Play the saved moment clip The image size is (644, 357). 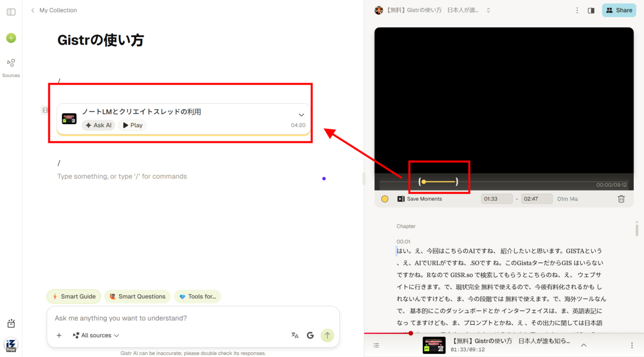point(132,125)
